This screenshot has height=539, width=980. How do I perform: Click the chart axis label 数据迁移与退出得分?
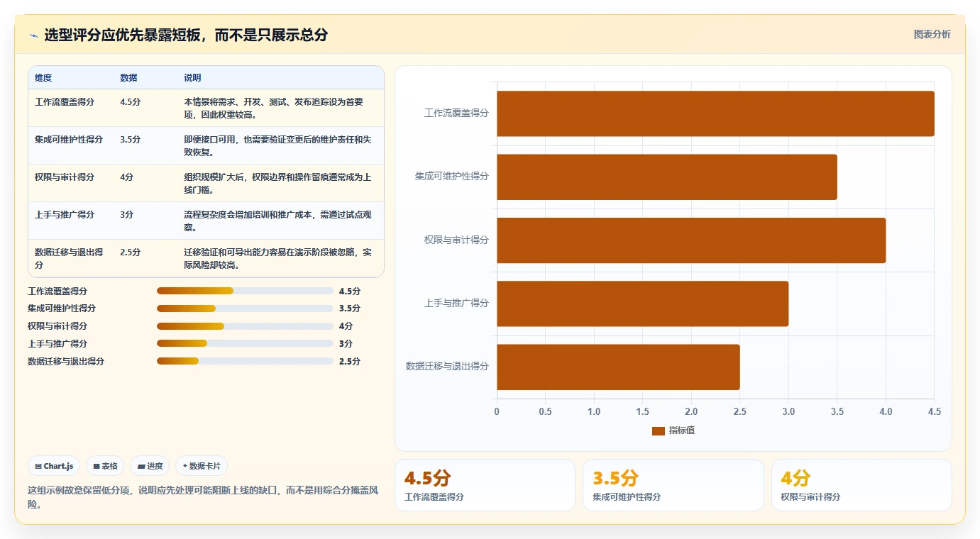coord(447,367)
